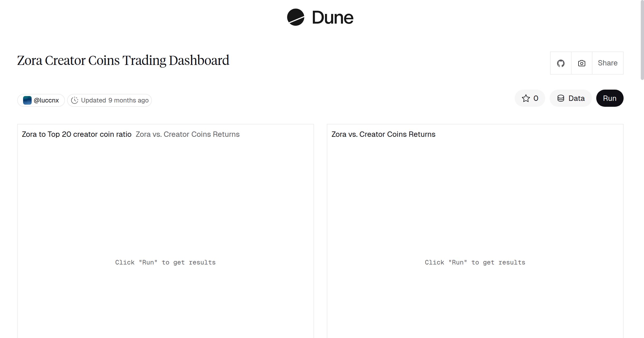The width and height of the screenshot is (644, 338).
Task: Click the right panel's Click Run message
Action: pyautogui.click(x=475, y=262)
